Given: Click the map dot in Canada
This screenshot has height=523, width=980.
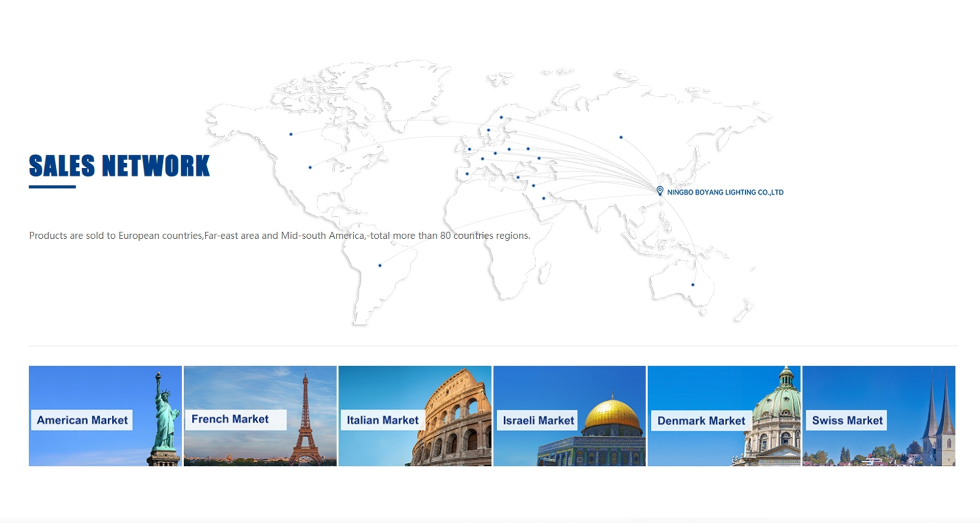Looking at the screenshot, I should (291, 134).
